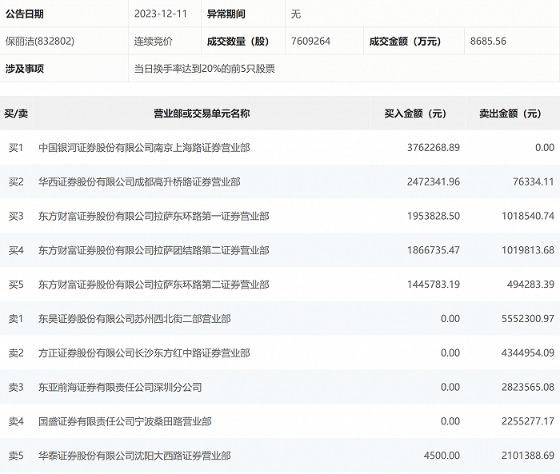560x474 pixels.
Task: Select 东吴证券苏州西北街二部营业部 seller
Action: [134, 319]
